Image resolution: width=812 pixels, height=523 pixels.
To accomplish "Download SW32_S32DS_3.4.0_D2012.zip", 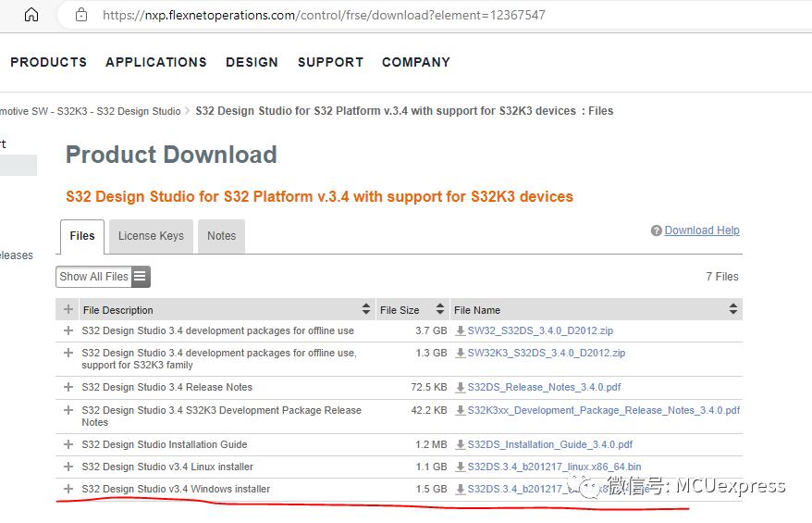I will [540, 330].
